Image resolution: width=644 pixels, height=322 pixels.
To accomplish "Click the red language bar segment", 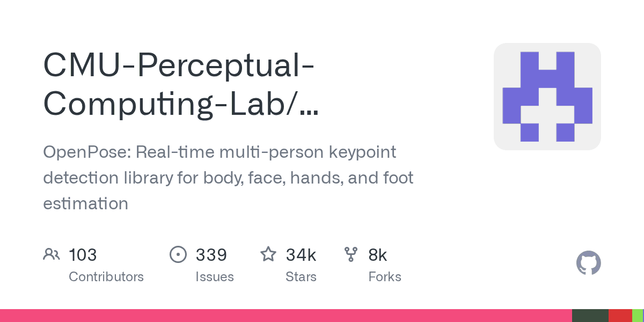I will (620, 316).
